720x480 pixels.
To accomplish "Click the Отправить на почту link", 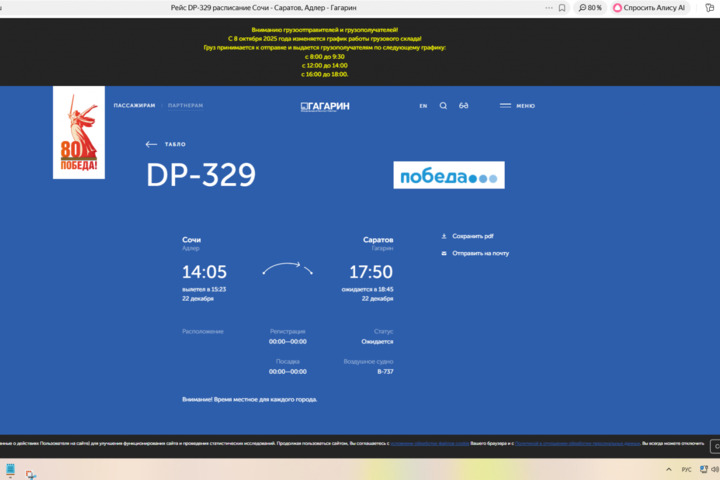I will coord(480,253).
